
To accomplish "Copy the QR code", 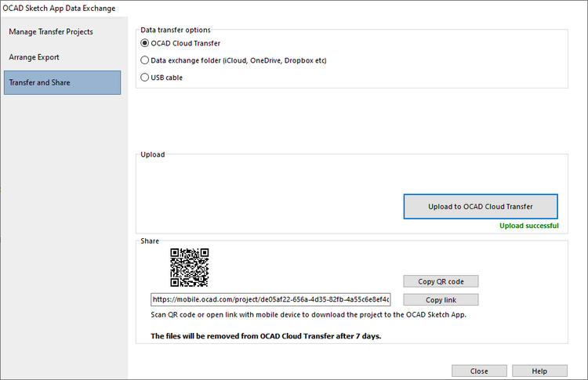I will pos(441,281).
